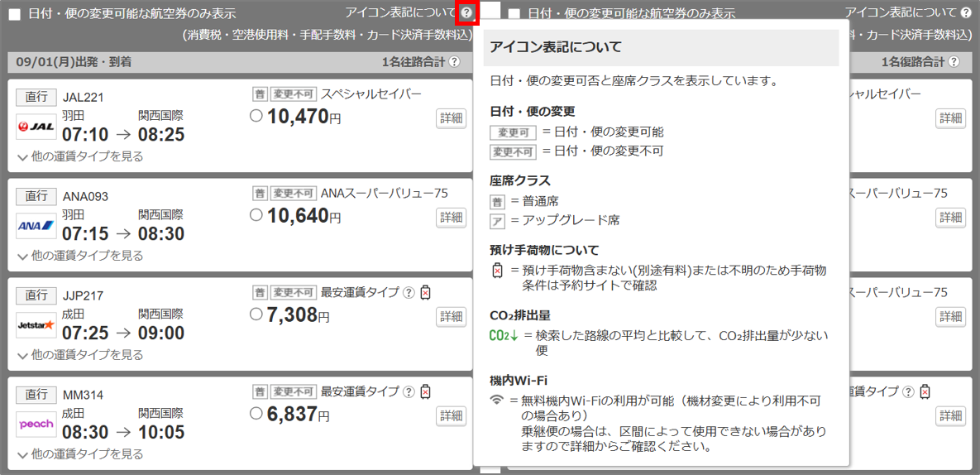
Task: Click the help icon beside アイコン表記について on the left
Action: pyautogui.click(x=467, y=12)
